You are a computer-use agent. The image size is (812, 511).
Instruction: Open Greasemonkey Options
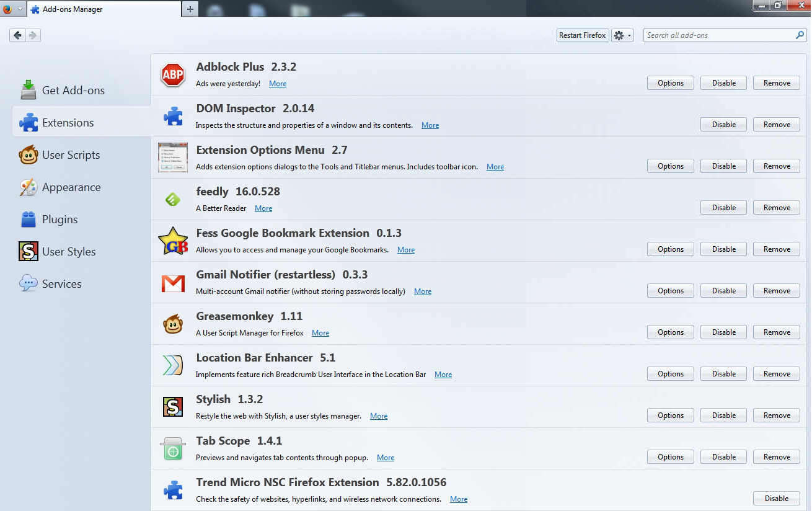671,332
